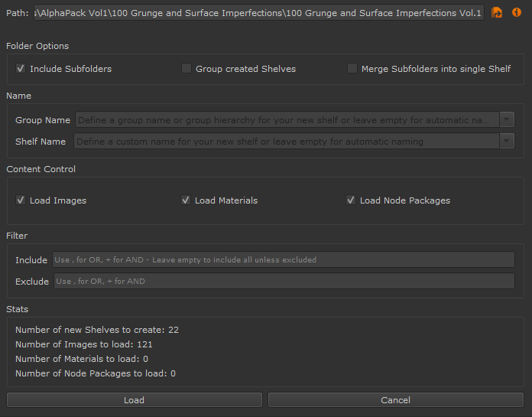Disable the Include Subfolders checkbox
The height and width of the screenshot is (417, 532).
(x=21, y=69)
